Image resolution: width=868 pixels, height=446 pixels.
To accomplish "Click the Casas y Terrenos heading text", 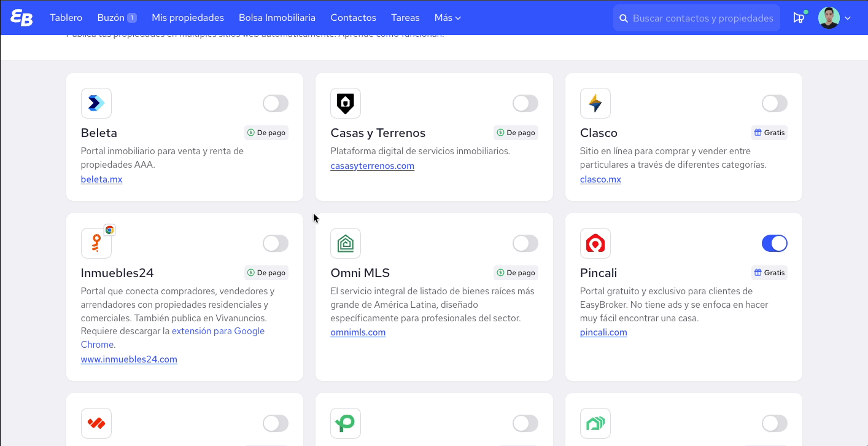I will pos(378,133).
